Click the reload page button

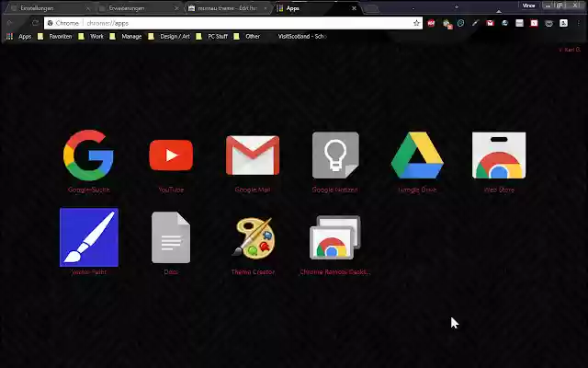35,23
